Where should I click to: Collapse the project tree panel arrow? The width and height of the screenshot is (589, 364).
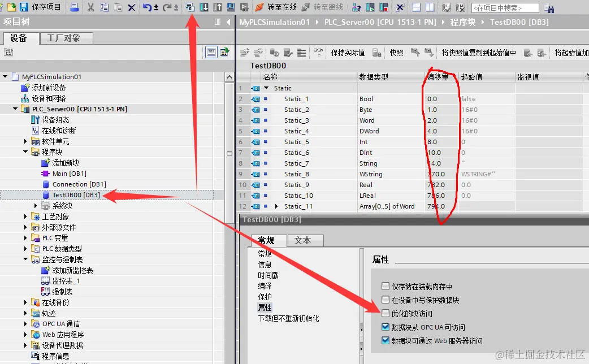[228, 22]
